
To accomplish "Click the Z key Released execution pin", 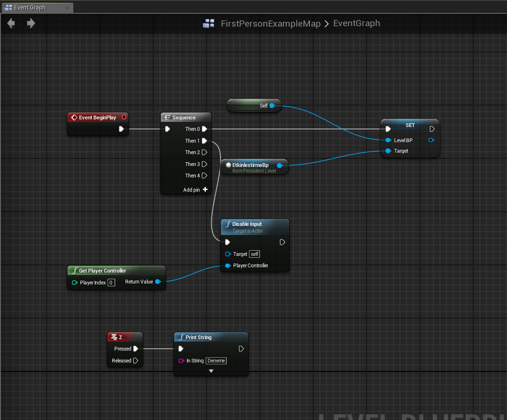I will (136, 361).
